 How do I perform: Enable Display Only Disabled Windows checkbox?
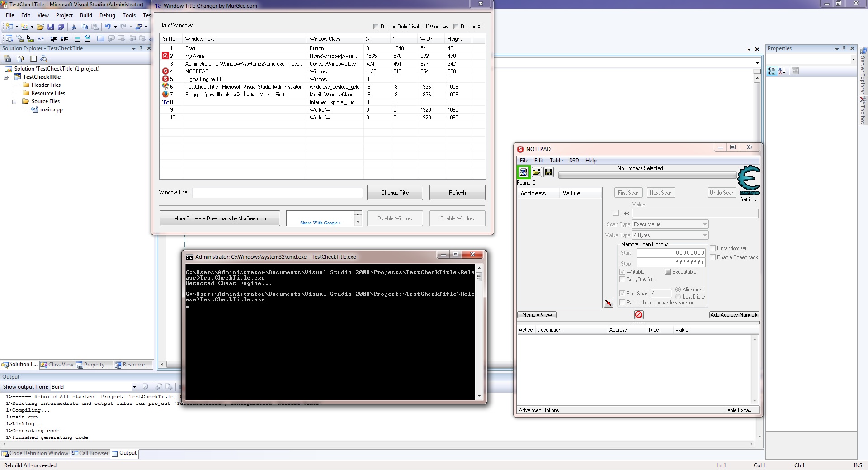coord(376,27)
